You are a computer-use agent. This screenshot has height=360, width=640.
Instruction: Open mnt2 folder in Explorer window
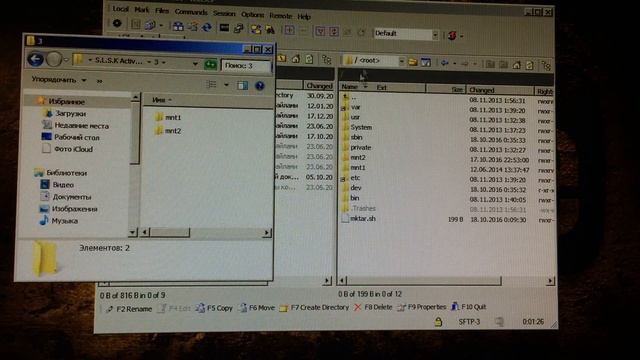click(x=168, y=131)
